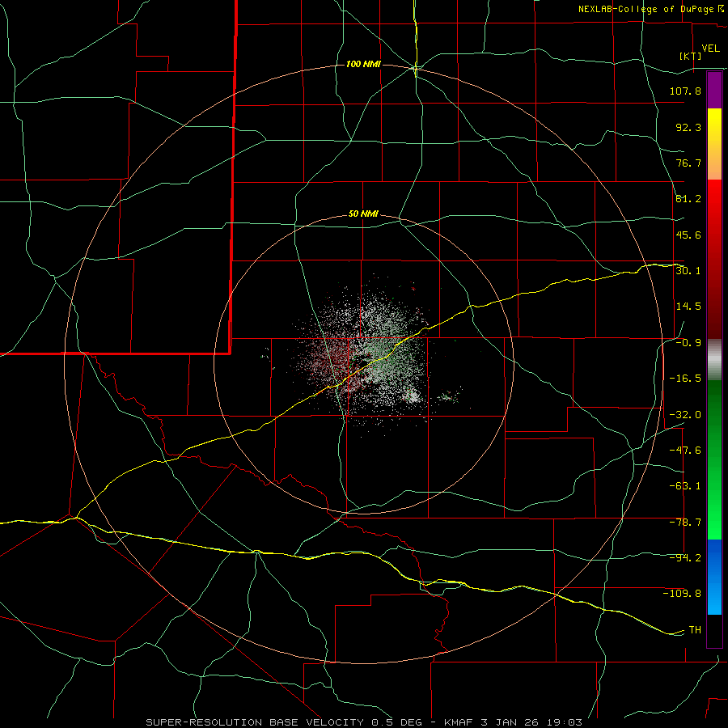Click the TH threshold label

point(695,629)
